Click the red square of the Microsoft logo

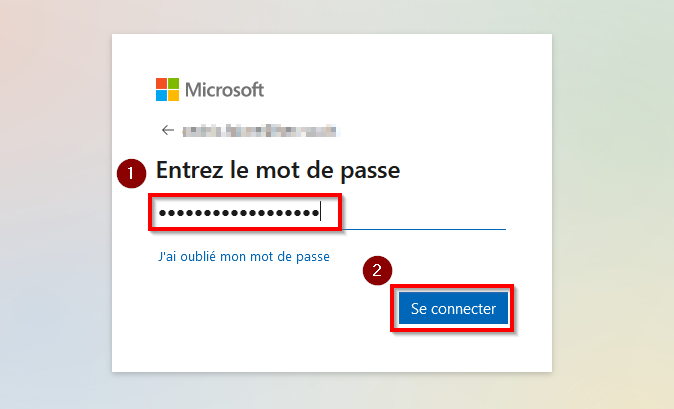(161, 83)
